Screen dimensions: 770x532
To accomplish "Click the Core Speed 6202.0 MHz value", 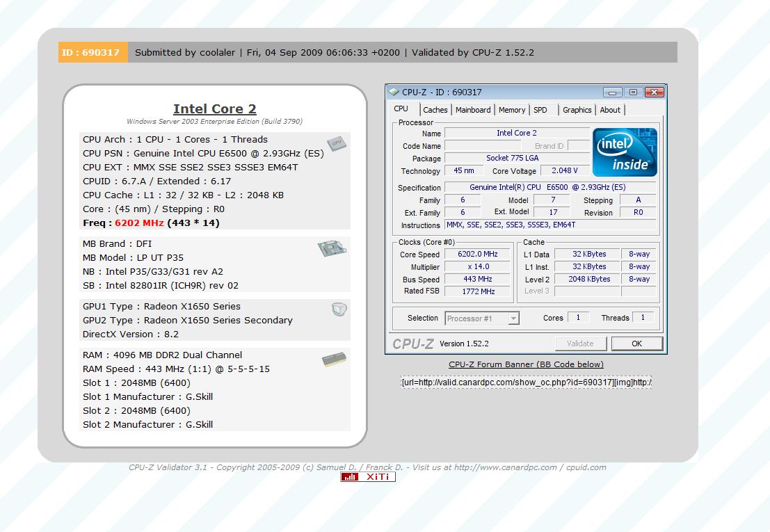I will point(478,255).
